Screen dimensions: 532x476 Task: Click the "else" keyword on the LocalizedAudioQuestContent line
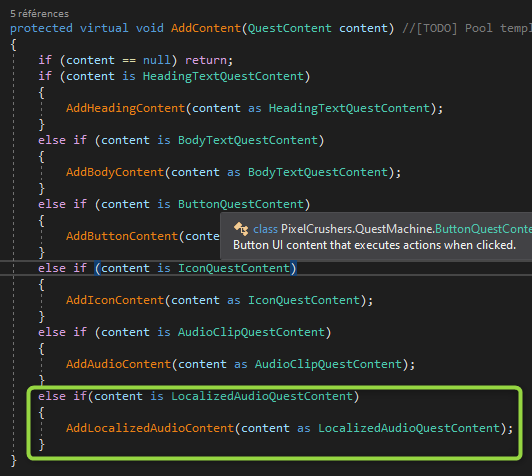point(52,396)
